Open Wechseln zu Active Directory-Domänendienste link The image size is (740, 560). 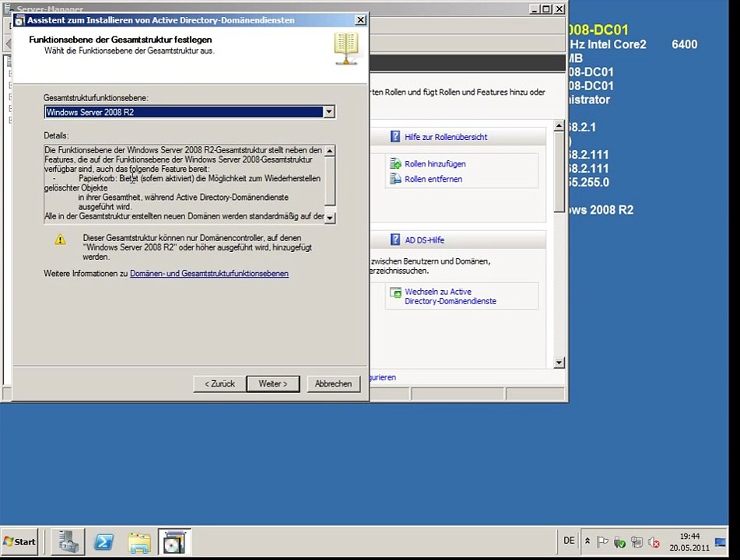(451, 296)
